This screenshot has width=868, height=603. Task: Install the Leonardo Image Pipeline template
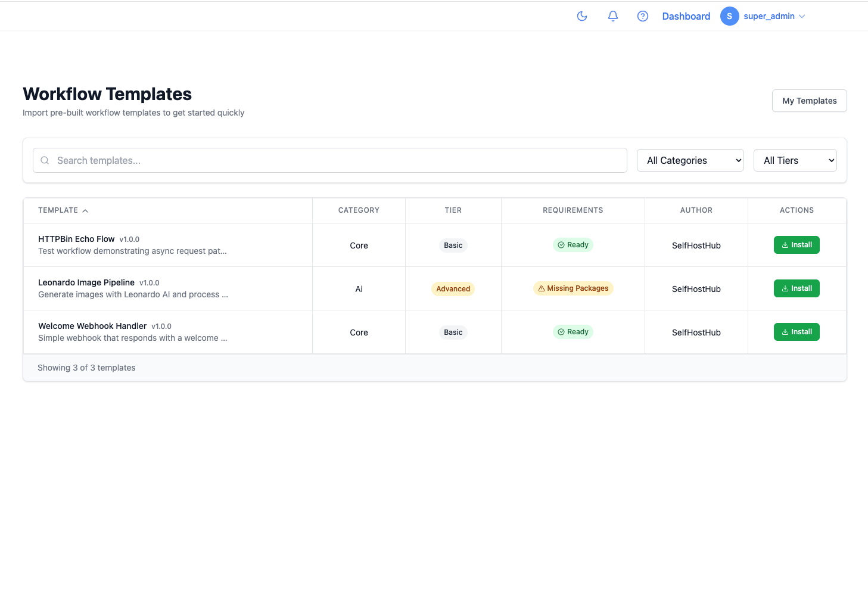[x=797, y=288]
